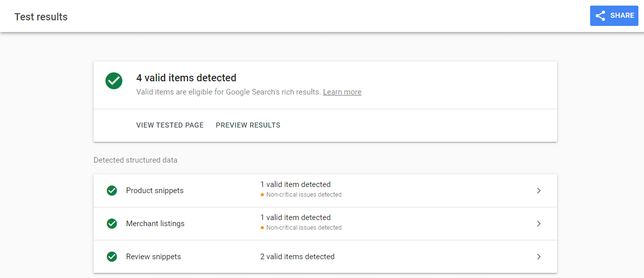The width and height of the screenshot is (644, 278).
Task: Expand Review snippets chevron arrow
Action: (x=539, y=257)
